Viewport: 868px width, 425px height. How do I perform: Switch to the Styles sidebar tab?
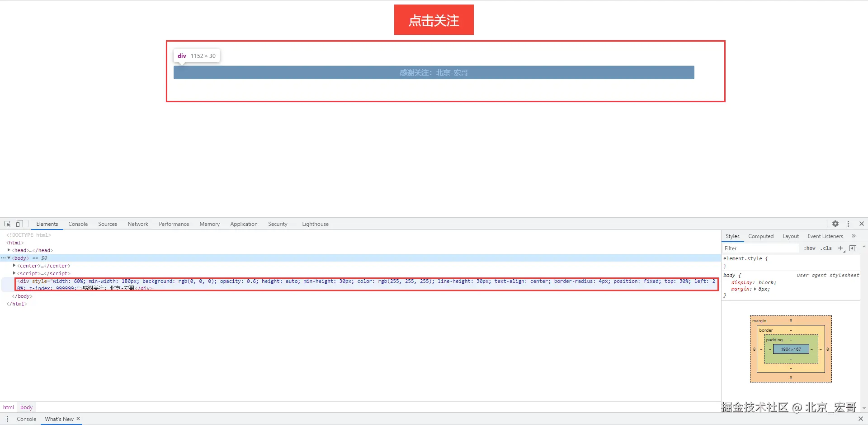click(732, 236)
